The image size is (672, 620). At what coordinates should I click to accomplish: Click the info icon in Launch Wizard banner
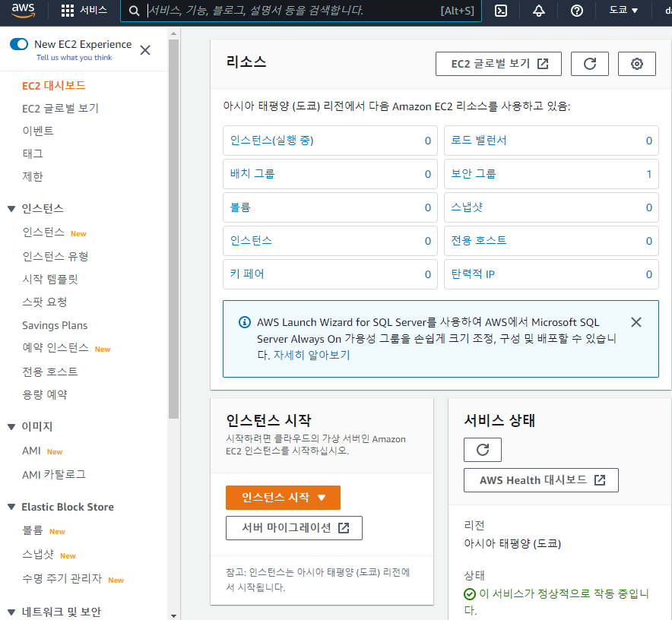click(x=245, y=322)
